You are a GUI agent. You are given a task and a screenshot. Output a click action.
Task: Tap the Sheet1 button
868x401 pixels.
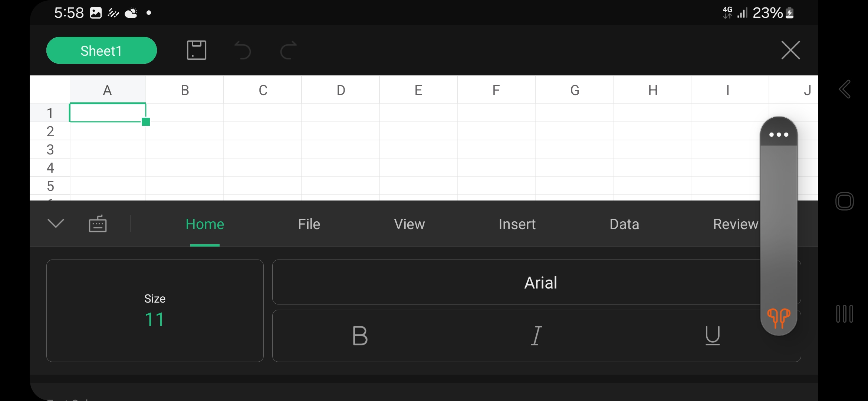[101, 50]
